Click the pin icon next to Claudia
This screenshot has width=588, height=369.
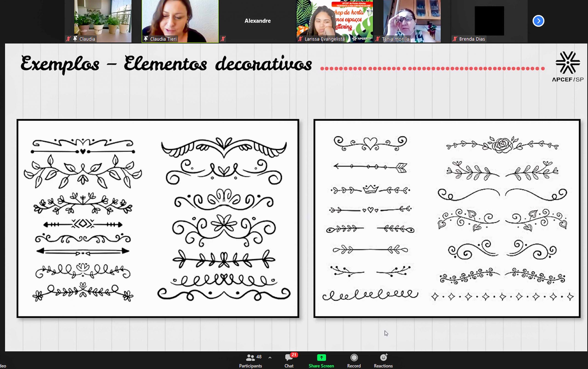pos(75,39)
